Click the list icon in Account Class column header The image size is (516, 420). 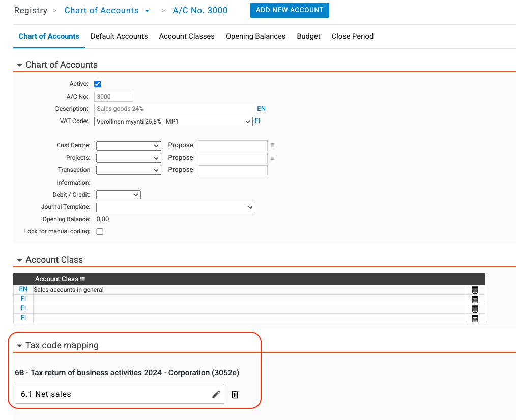pos(83,279)
